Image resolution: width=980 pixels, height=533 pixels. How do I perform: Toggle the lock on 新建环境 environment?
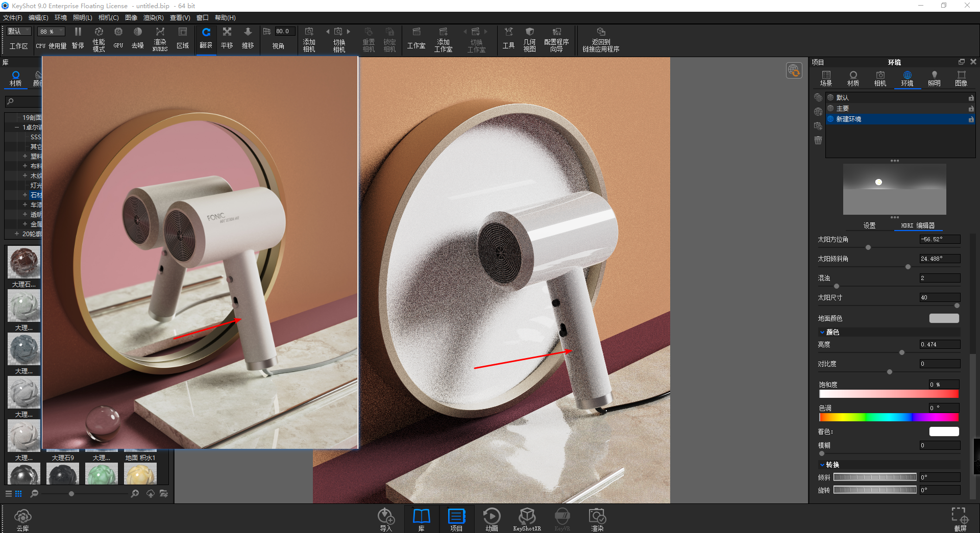[971, 119]
